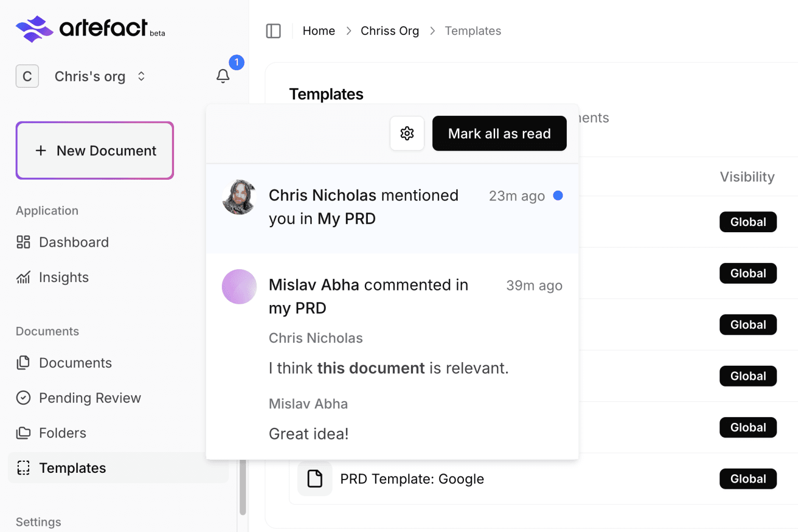Click the PRD Template: Google file icon

(315, 478)
